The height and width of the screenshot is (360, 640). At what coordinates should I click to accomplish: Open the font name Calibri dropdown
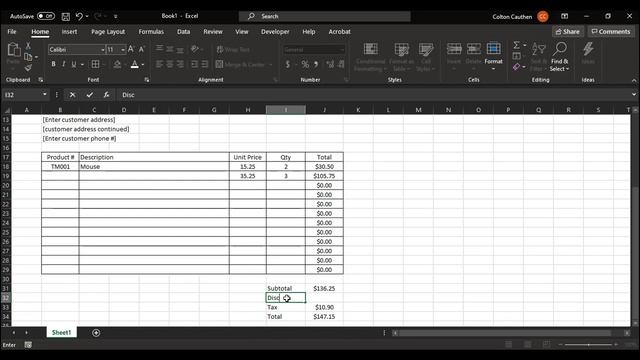pyautogui.click(x=102, y=50)
